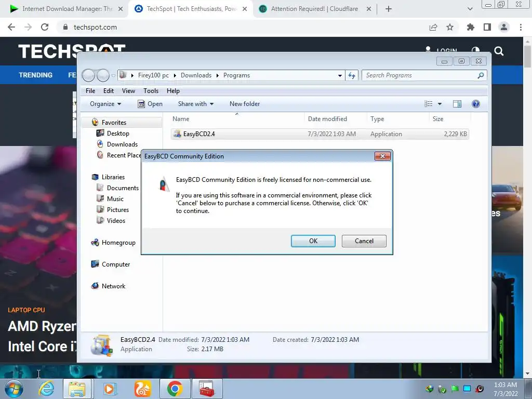Open the Edit menu in Explorer
This screenshot has height=399, width=532.
click(109, 91)
